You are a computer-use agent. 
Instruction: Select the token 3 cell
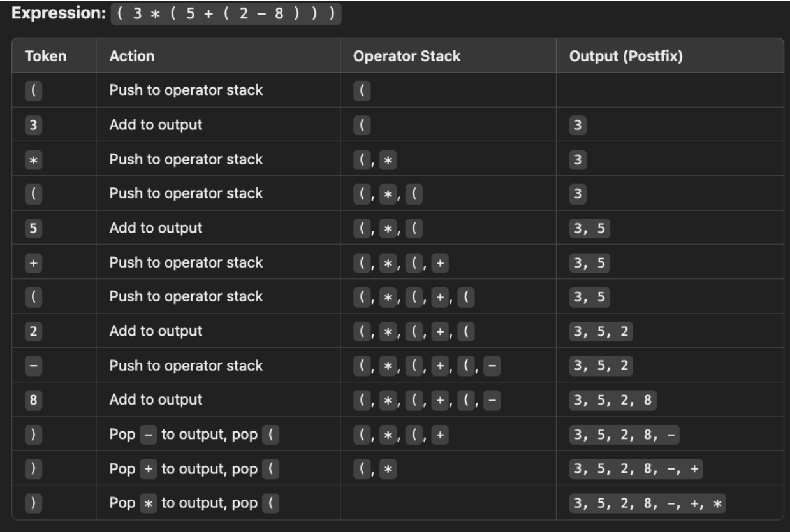(33, 125)
